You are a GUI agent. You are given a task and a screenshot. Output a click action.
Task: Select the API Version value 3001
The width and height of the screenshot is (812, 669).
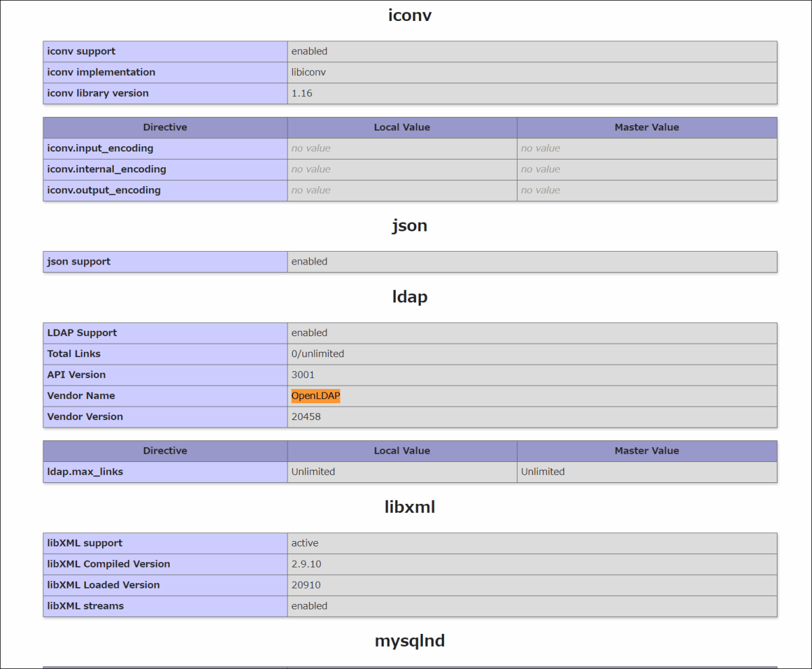[x=302, y=375]
